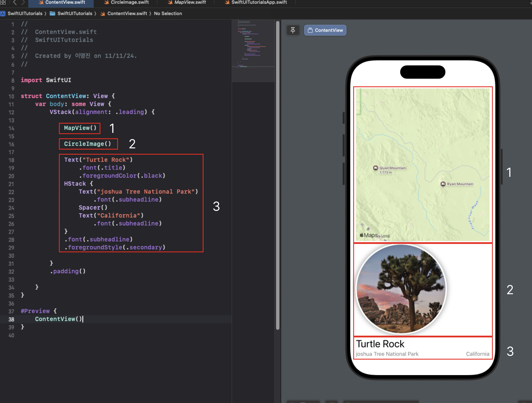The width and height of the screenshot is (532, 403).
Task: Pin the preview with the pin icon
Action: pos(293,30)
